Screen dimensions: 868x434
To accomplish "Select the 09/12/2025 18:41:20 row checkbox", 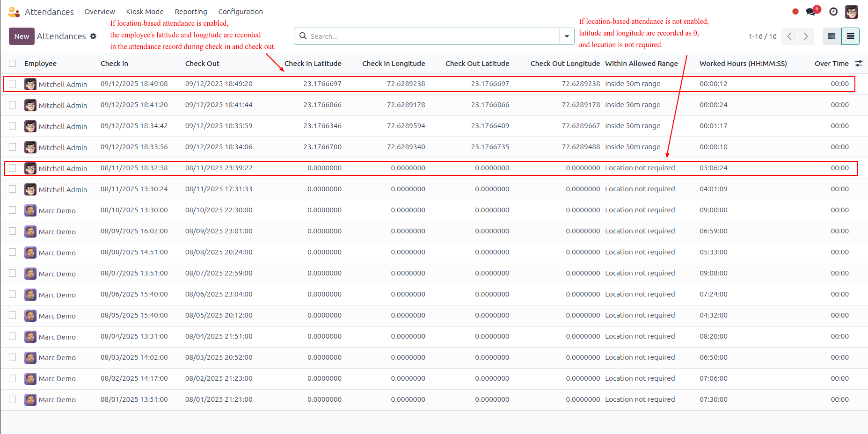I will coord(13,105).
